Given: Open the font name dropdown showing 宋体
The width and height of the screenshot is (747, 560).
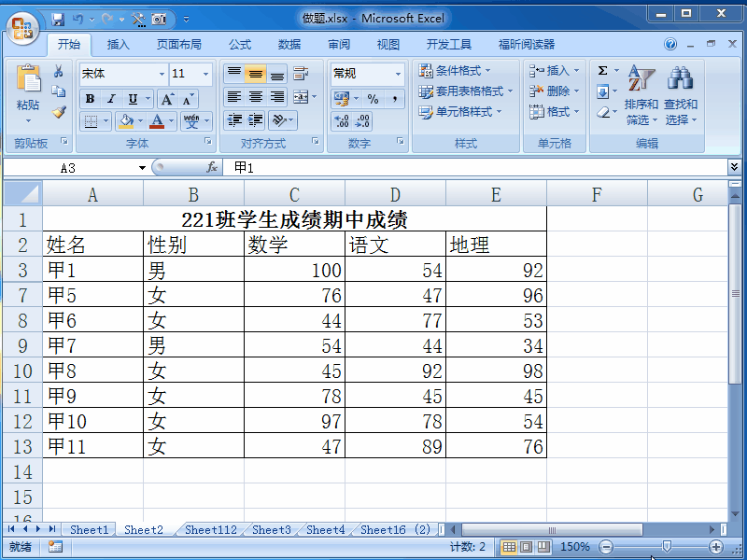Looking at the screenshot, I should coord(120,74).
